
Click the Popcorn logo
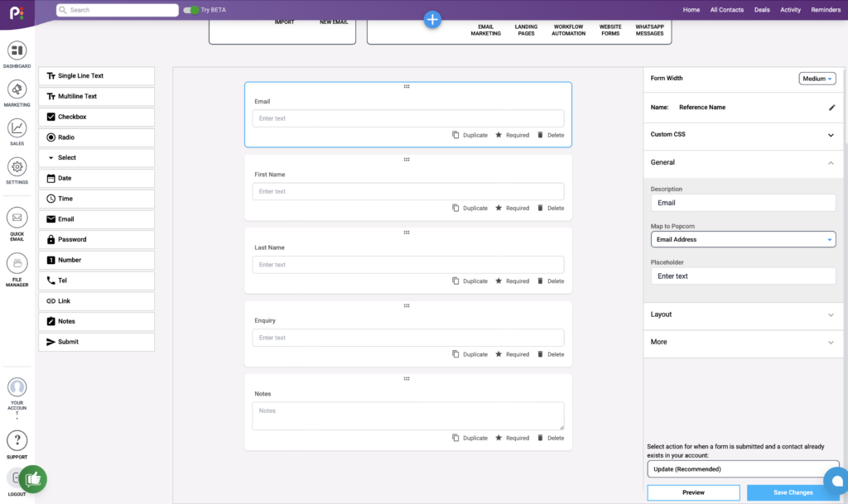[17, 12]
